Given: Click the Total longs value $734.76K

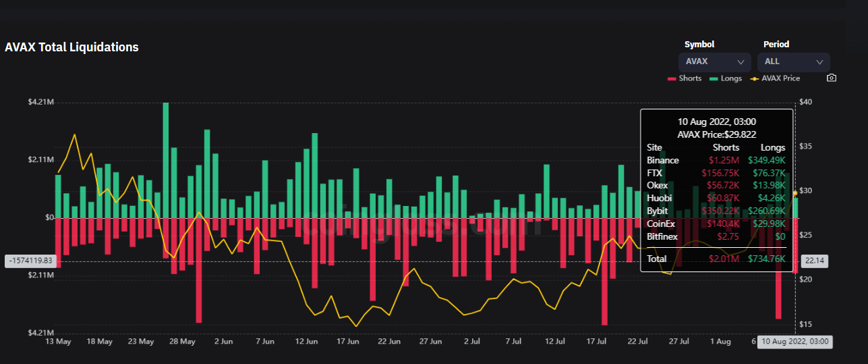Looking at the screenshot, I should tap(767, 259).
